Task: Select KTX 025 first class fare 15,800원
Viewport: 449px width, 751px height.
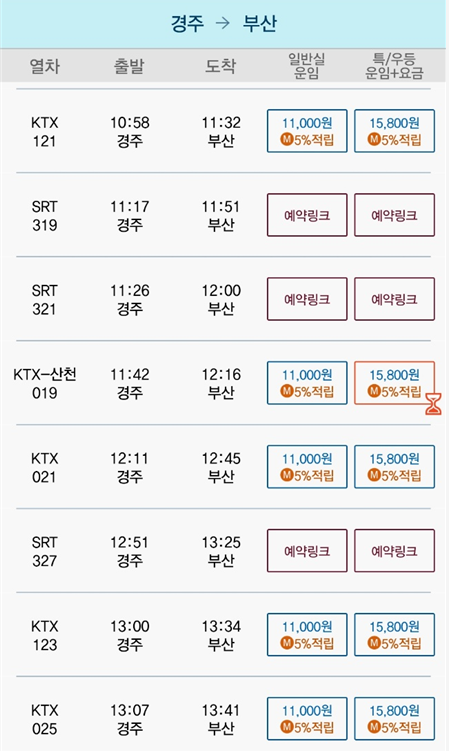Action: coord(394,719)
